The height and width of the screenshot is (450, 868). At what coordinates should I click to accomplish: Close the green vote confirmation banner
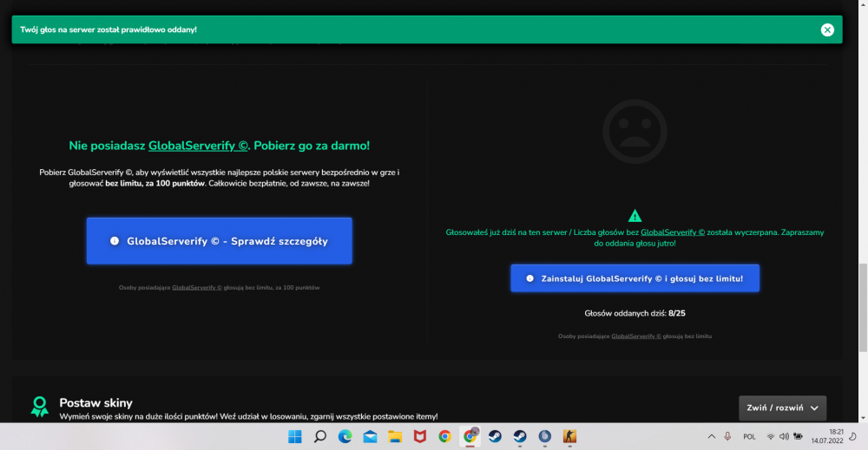(827, 29)
